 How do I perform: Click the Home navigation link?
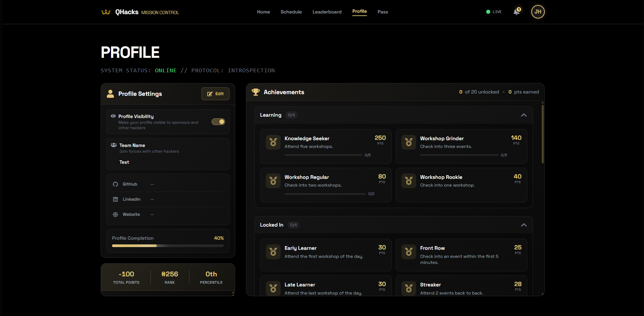[x=263, y=12]
